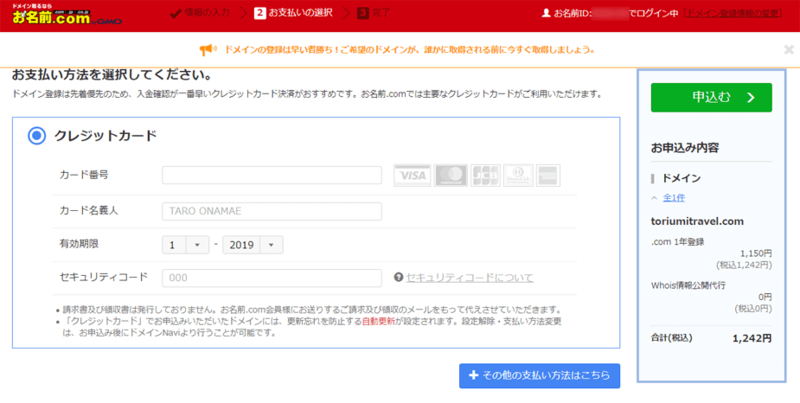Click the Whois情報公開代行 line

tap(688, 286)
